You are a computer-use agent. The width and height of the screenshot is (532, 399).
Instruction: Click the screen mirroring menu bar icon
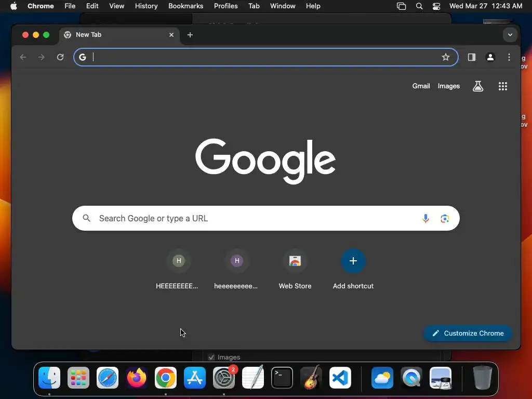point(402,6)
